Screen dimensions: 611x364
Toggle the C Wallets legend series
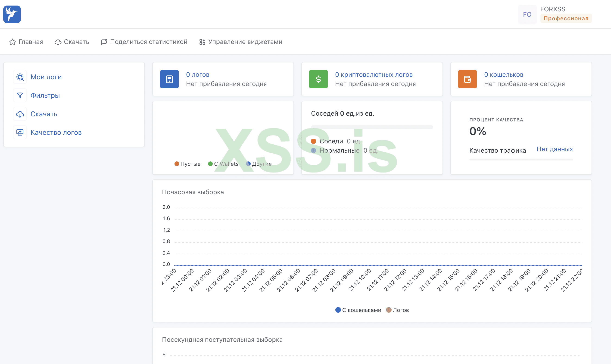pos(223,164)
